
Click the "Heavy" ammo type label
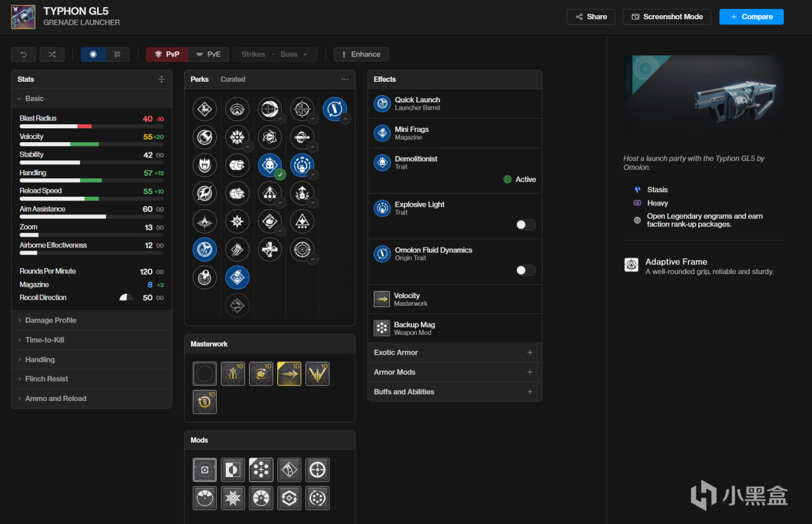point(658,204)
